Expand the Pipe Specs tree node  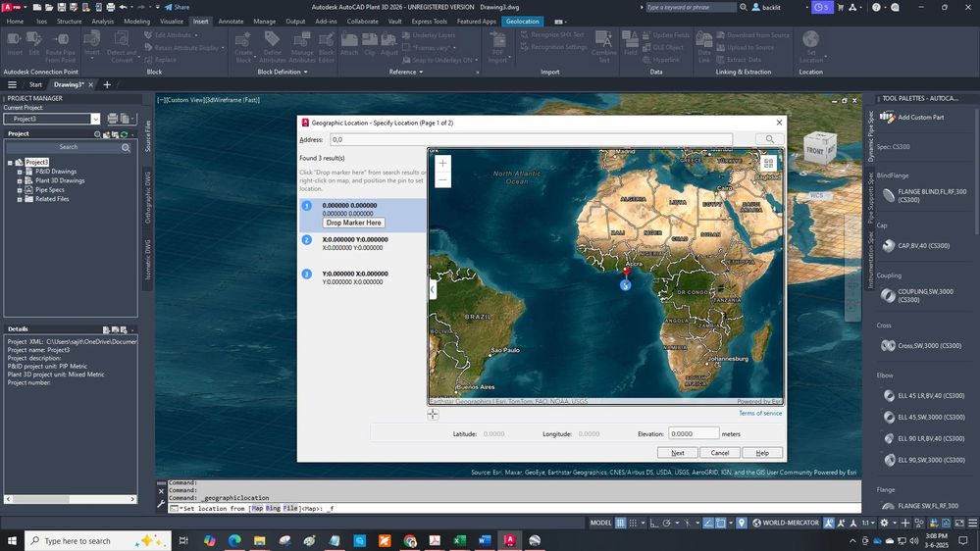(x=19, y=189)
